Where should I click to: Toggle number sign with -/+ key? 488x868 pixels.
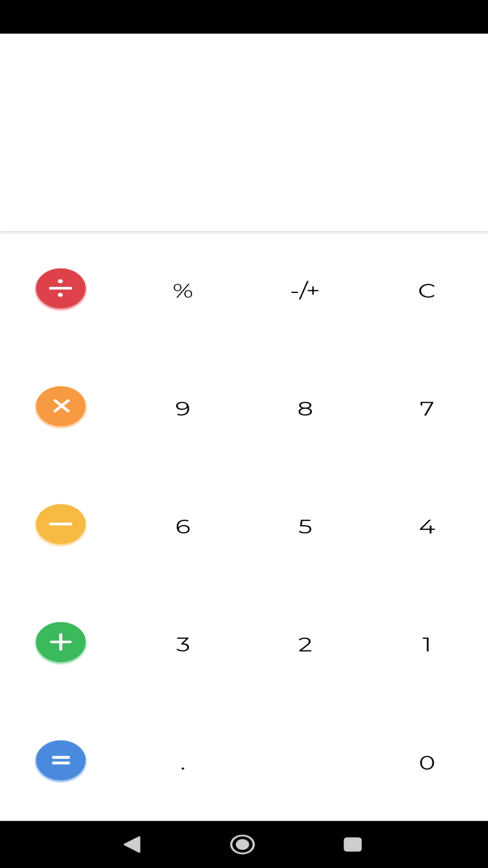tap(305, 291)
